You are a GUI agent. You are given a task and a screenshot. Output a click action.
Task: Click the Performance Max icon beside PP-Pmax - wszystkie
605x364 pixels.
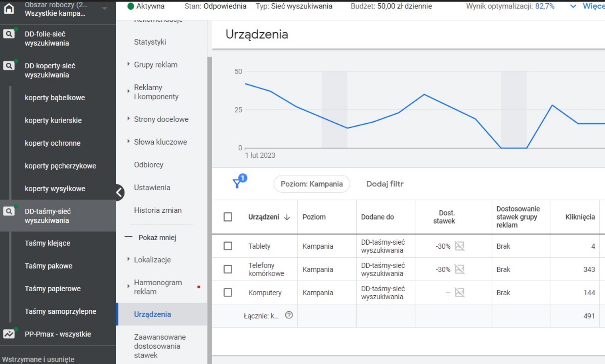(x=8, y=334)
